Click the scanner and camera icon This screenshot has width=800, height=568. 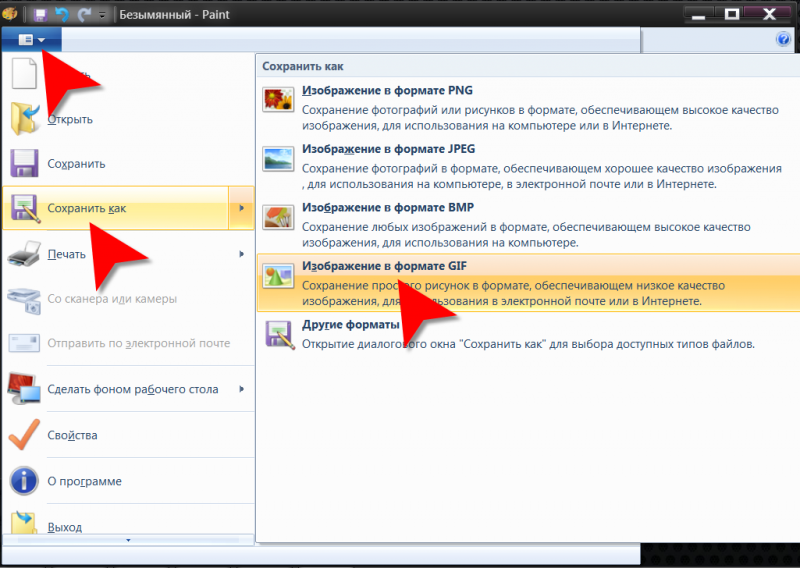click(x=24, y=301)
